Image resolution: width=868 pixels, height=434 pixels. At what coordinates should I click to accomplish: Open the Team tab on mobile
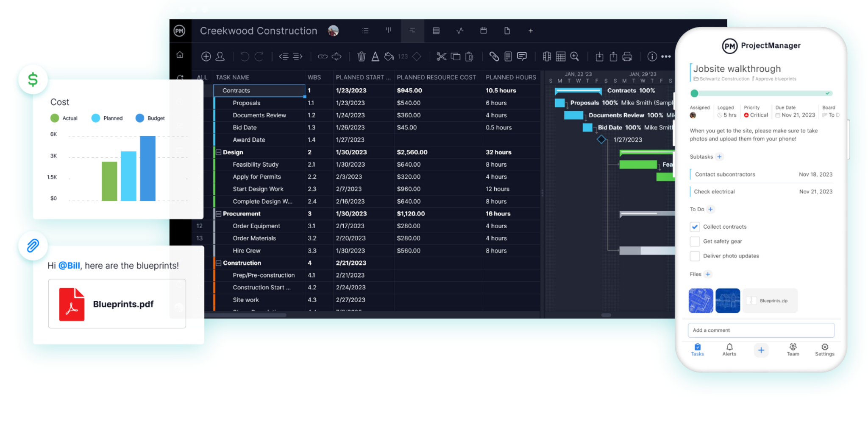coord(793,350)
